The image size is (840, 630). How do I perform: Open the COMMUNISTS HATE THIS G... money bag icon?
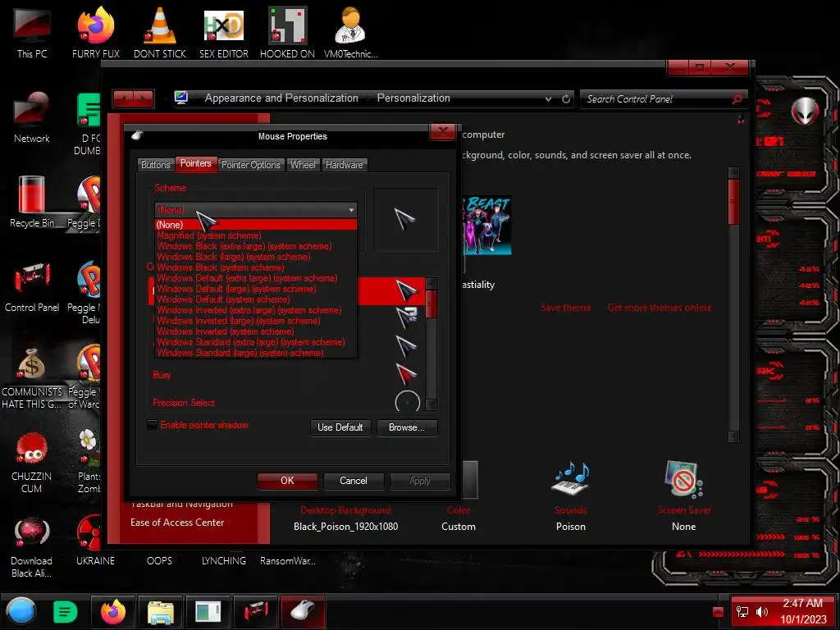point(32,377)
